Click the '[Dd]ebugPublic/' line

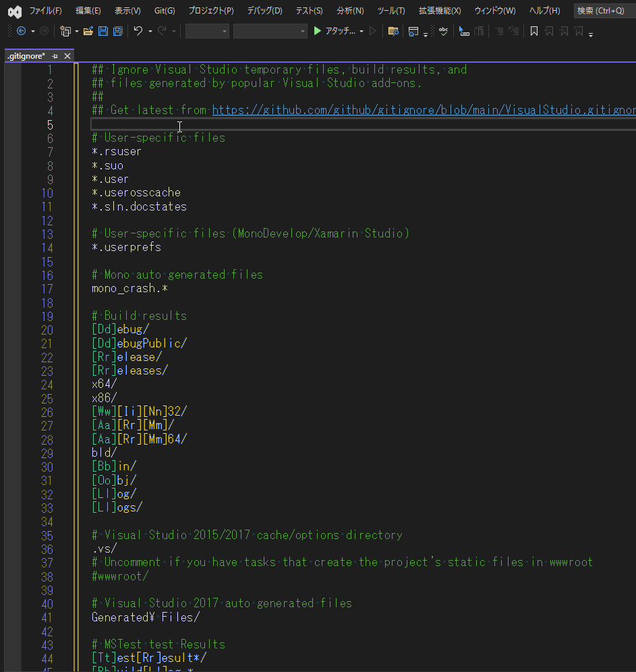139,343
